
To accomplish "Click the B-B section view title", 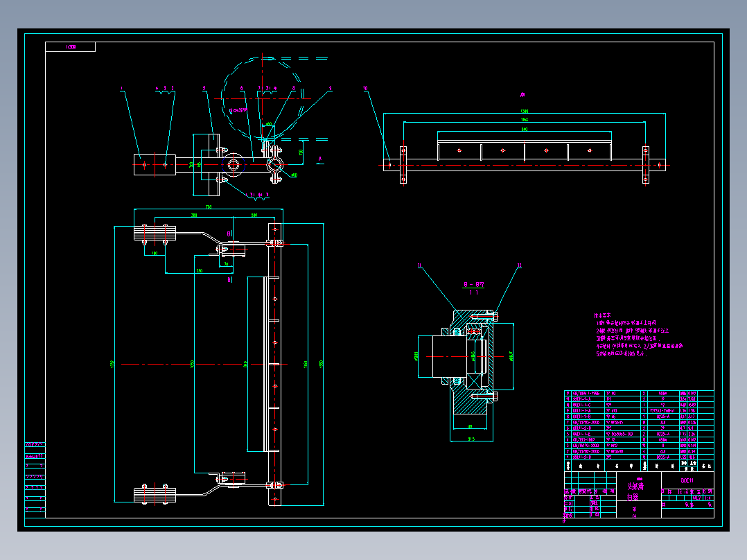I will (473, 285).
